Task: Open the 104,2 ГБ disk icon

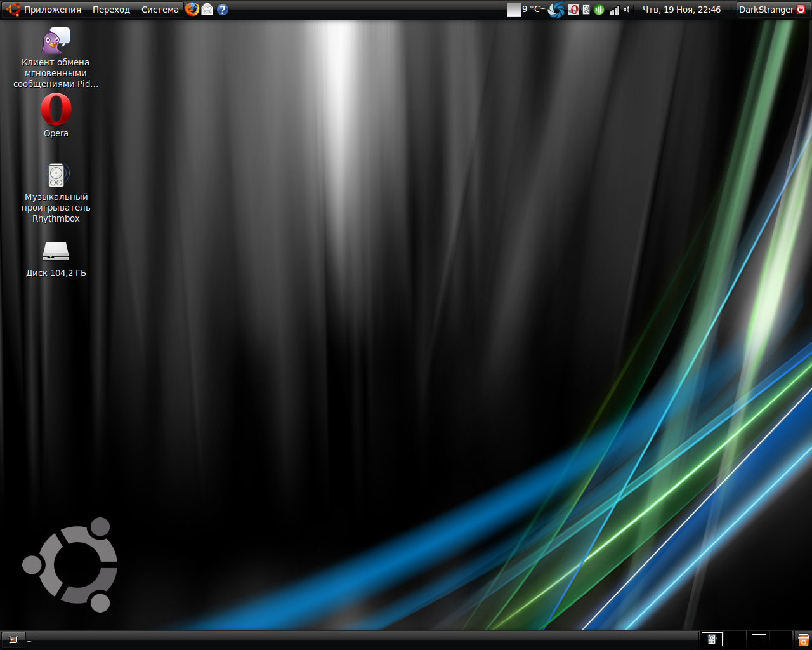Action: point(56,252)
